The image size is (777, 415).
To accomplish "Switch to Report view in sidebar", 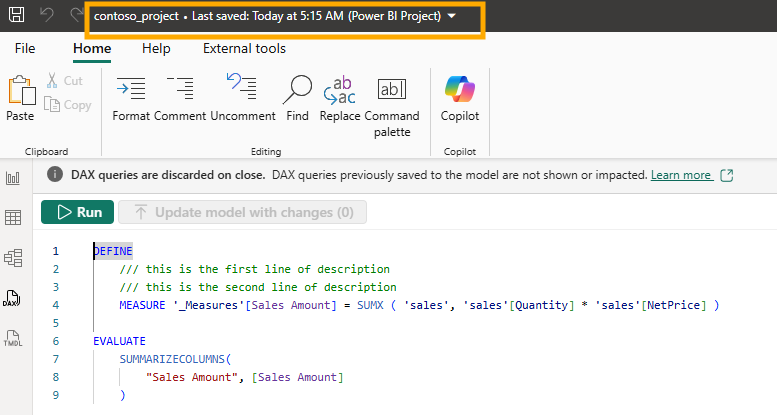I will [x=13, y=178].
